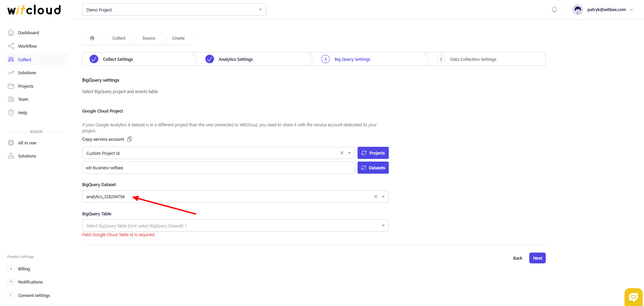
Task: Go to Data Collection Settings step
Action: (x=473, y=59)
